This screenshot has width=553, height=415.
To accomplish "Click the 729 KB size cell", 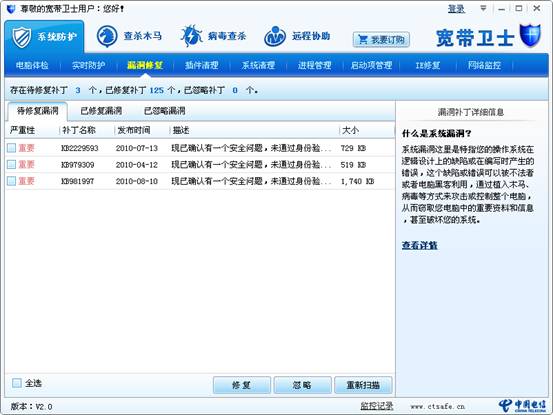I will point(353,148).
